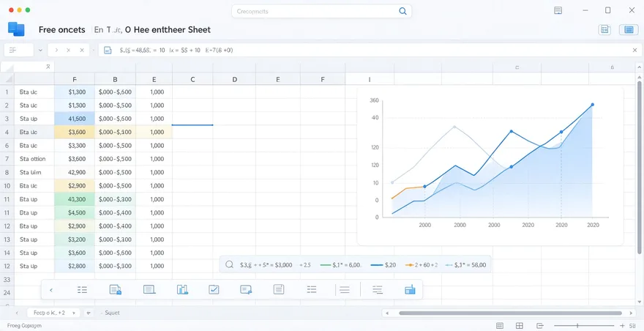644x331 pixels.
Task: Select column header I
Action: coord(370,79)
